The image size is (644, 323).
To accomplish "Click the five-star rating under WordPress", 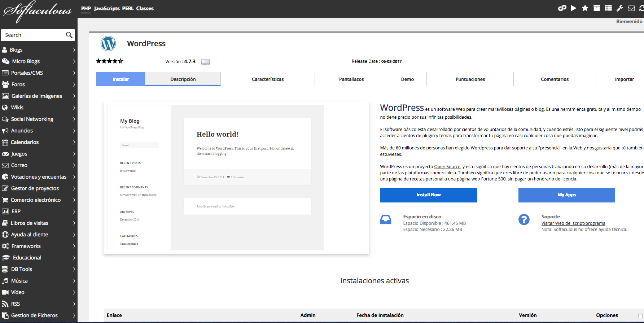I will (x=110, y=61).
